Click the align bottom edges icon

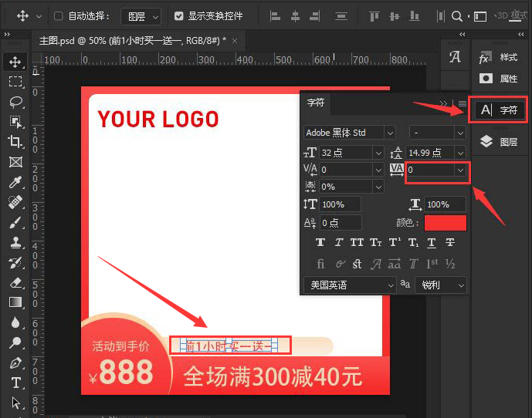click(x=415, y=16)
